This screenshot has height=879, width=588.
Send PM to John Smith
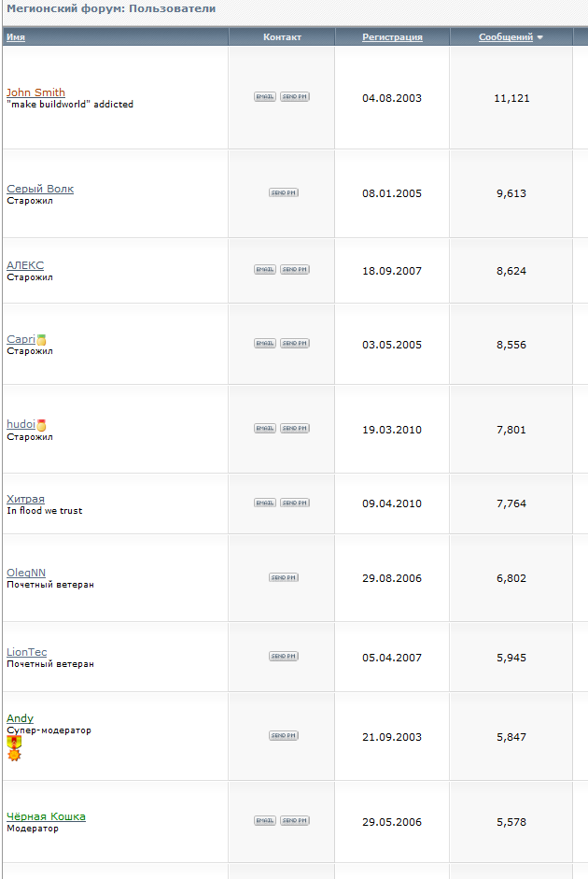pyautogui.click(x=295, y=96)
